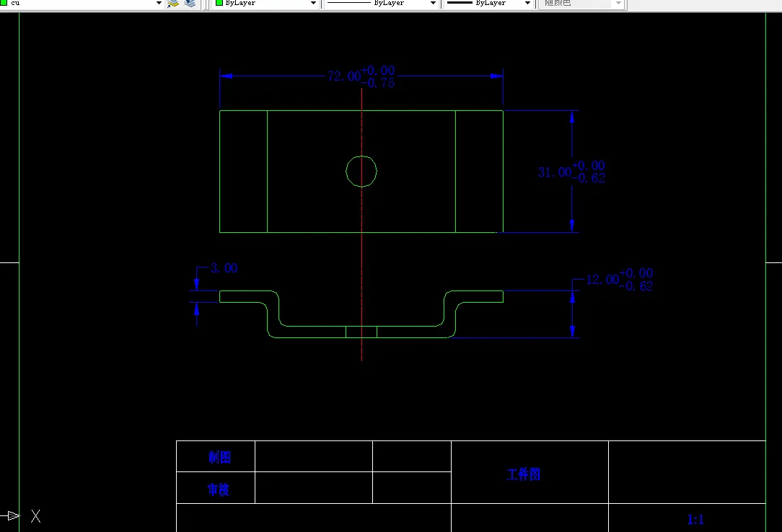Screen dimensions: 782x532
Task: Expand the linetype ByLayer dropdown
Action: click(434, 4)
